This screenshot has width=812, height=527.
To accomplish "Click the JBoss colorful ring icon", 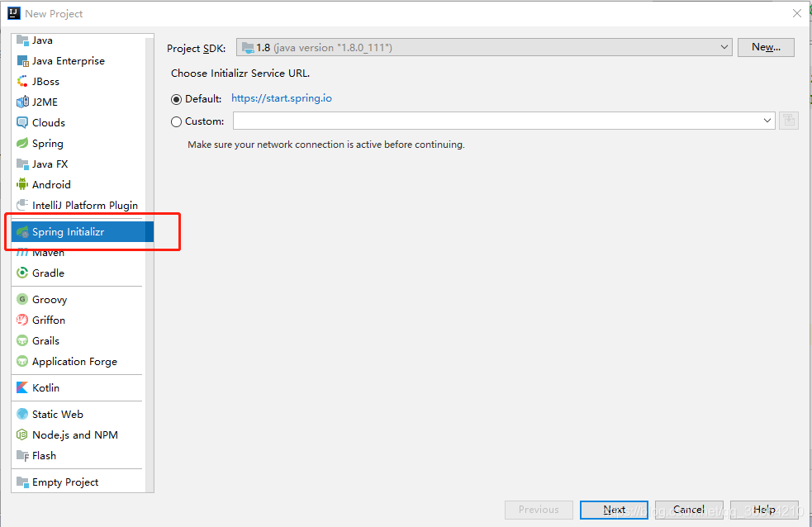I will (22, 81).
